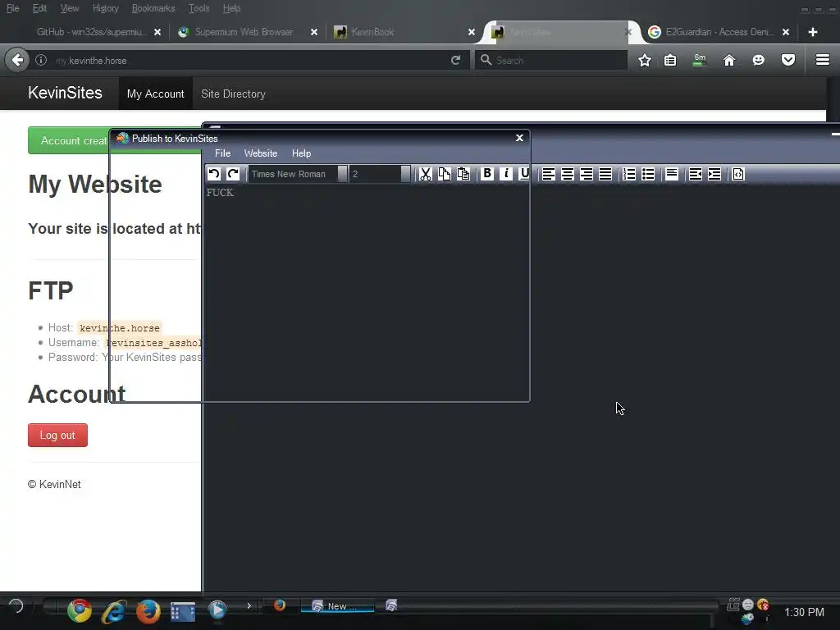
Task: Click the kevinthe.horse FTP host text
Action: click(x=120, y=328)
